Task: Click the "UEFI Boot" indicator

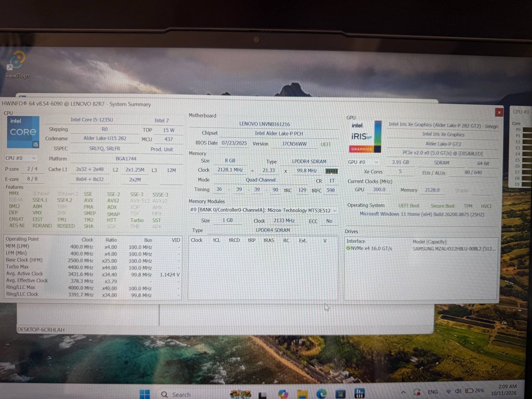Action: [x=409, y=206]
